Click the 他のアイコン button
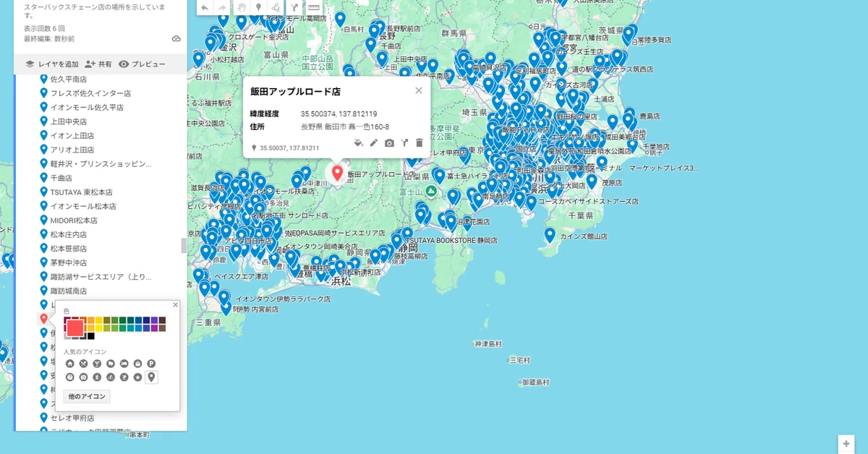868x454 pixels. 87,396
